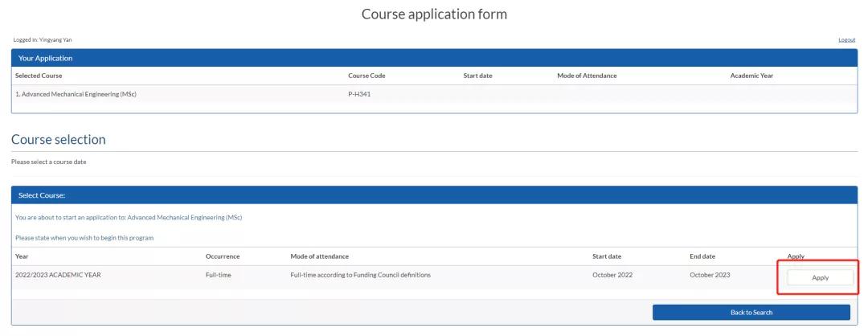Screen dimensions: 868x336
Task: Click the 2022/2023 ACADEMIC YEAR cell
Action: (x=58, y=276)
